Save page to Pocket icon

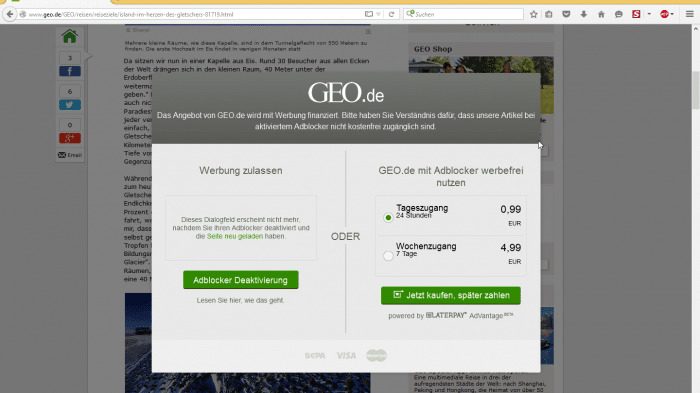click(566, 14)
